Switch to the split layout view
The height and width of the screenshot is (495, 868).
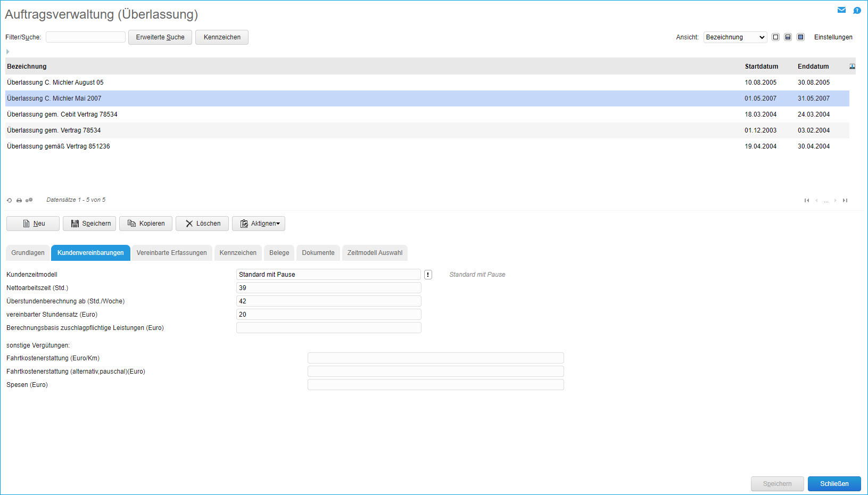788,37
